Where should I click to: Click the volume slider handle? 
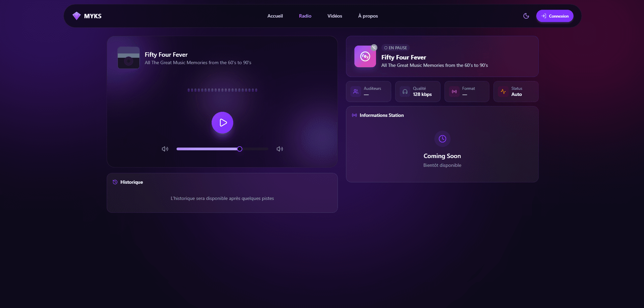[240, 149]
